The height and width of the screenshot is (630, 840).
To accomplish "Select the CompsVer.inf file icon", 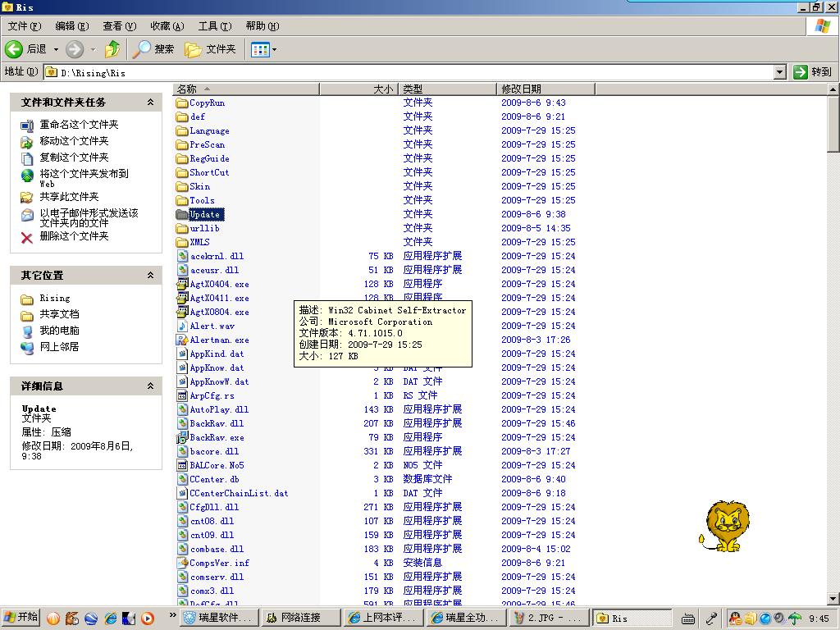I will coord(183,563).
